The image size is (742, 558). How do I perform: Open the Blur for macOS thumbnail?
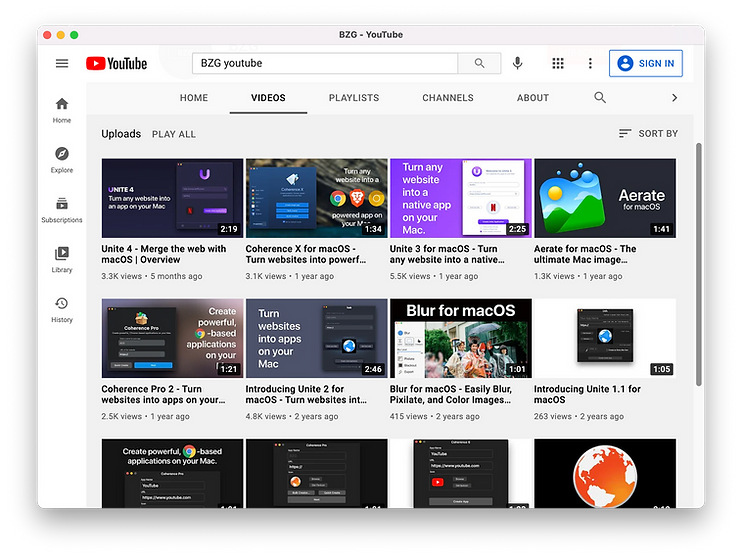click(461, 338)
